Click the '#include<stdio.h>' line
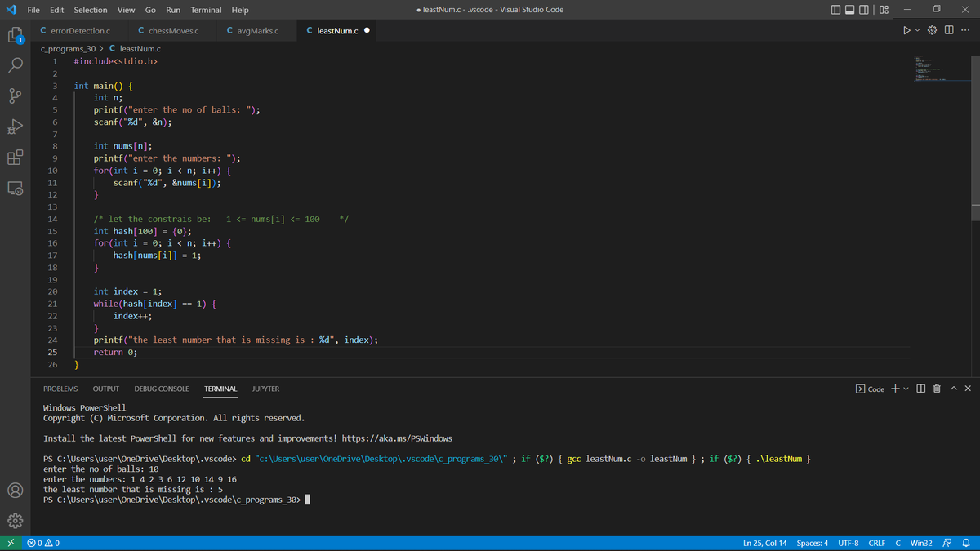 (116, 61)
